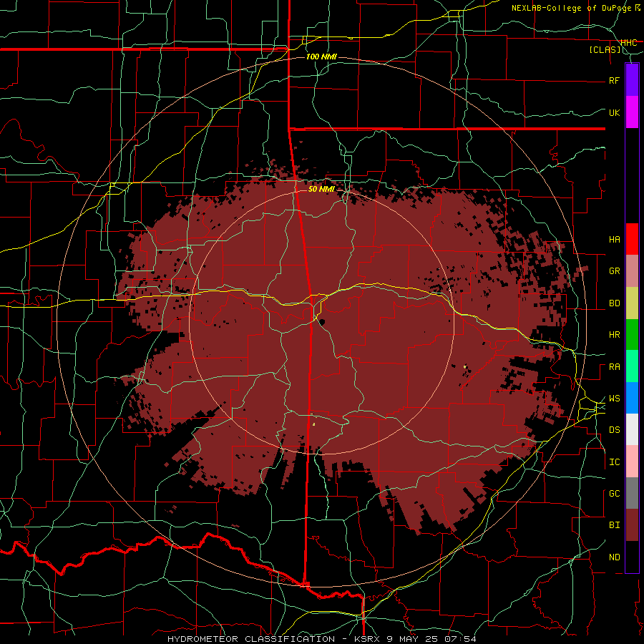Click the ND legend label
This screenshot has height=644, width=644.
[x=614, y=557]
